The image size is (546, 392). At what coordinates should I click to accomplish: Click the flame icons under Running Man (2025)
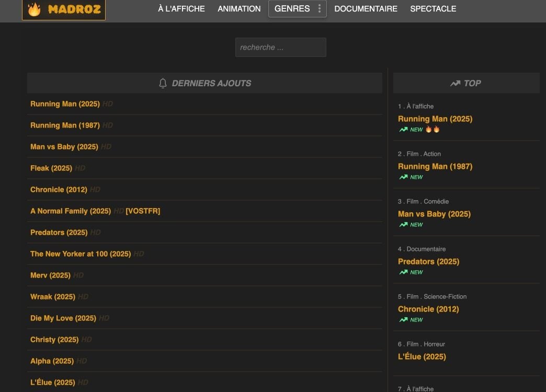click(x=433, y=129)
